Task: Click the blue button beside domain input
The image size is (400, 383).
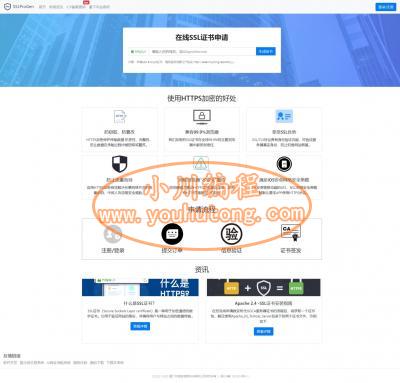Action: [x=266, y=51]
